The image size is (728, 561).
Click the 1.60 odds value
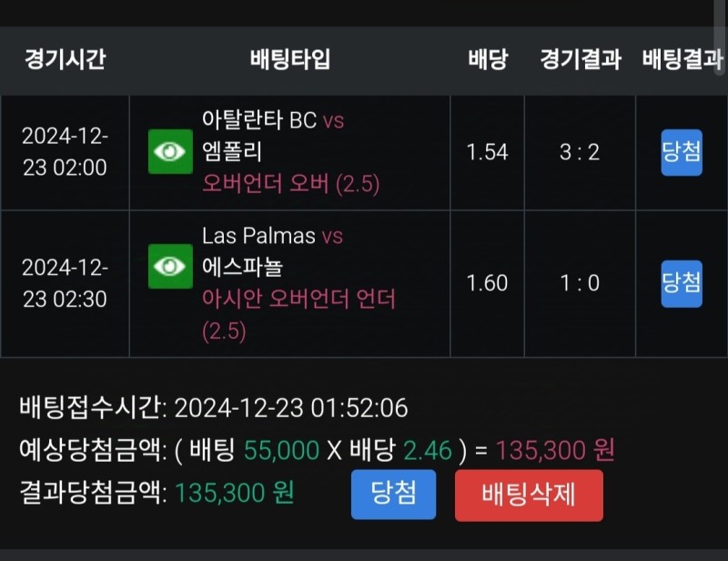point(487,283)
